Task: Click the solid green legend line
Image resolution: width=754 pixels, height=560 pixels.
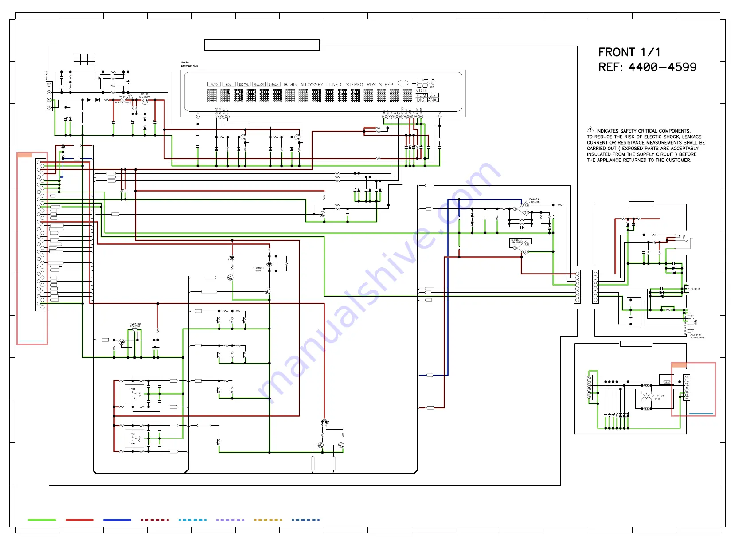Action: click(x=42, y=520)
